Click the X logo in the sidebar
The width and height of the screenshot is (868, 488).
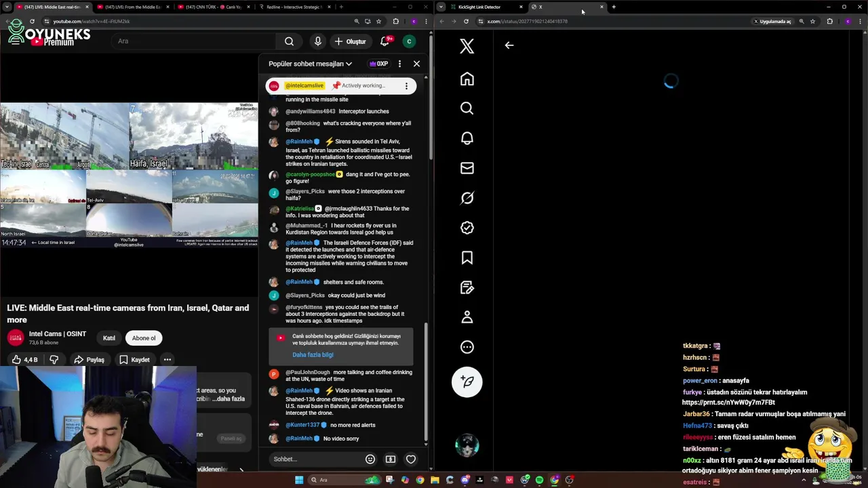(467, 46)
